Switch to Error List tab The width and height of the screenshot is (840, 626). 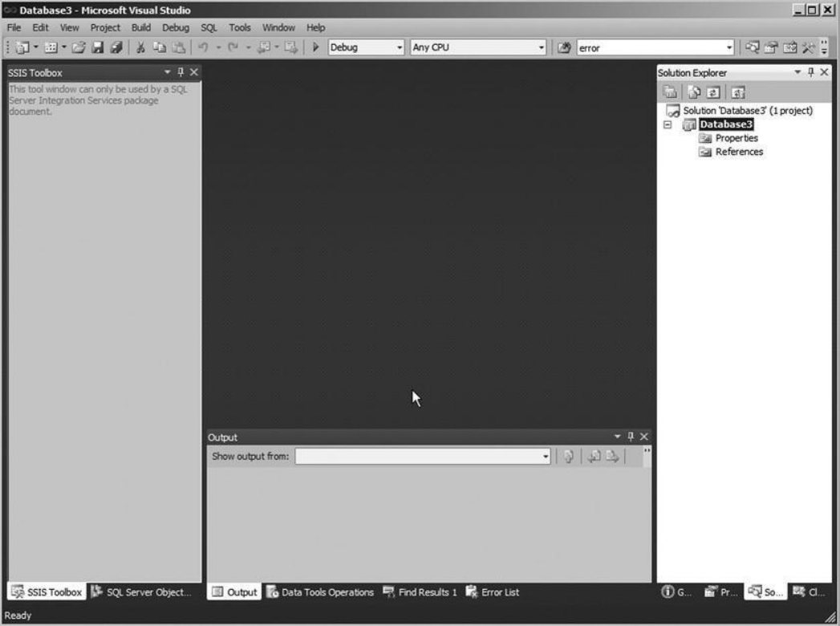pyautogui.click(x=493, y=591)
